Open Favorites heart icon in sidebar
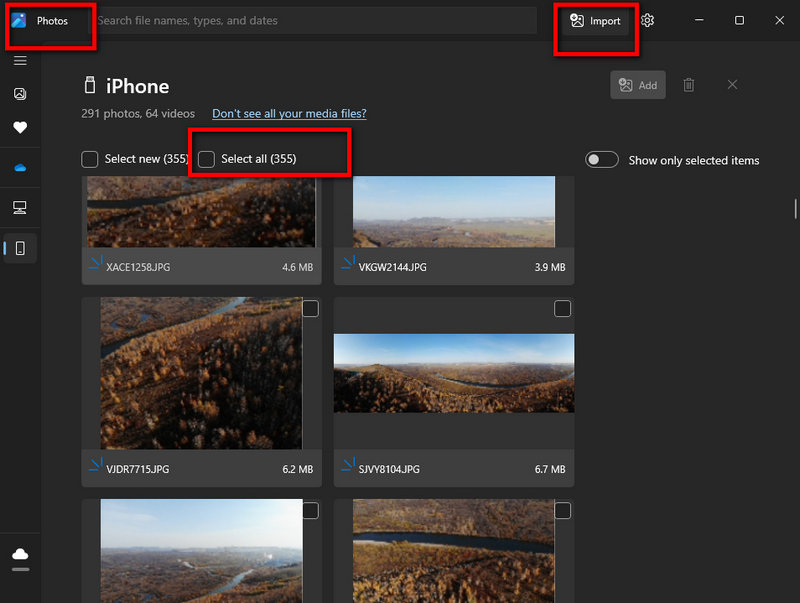 pyautogui.click(x=20, y=128)
